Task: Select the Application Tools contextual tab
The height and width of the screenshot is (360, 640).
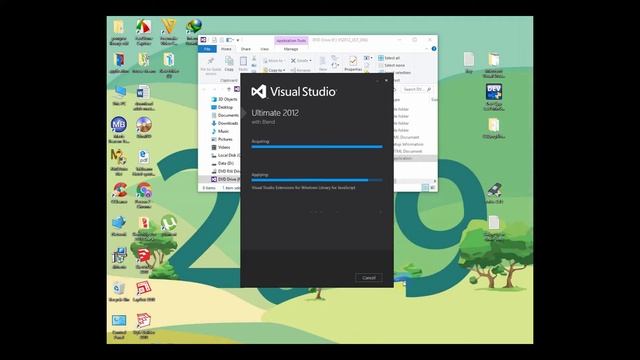Action: coord(291,40)
